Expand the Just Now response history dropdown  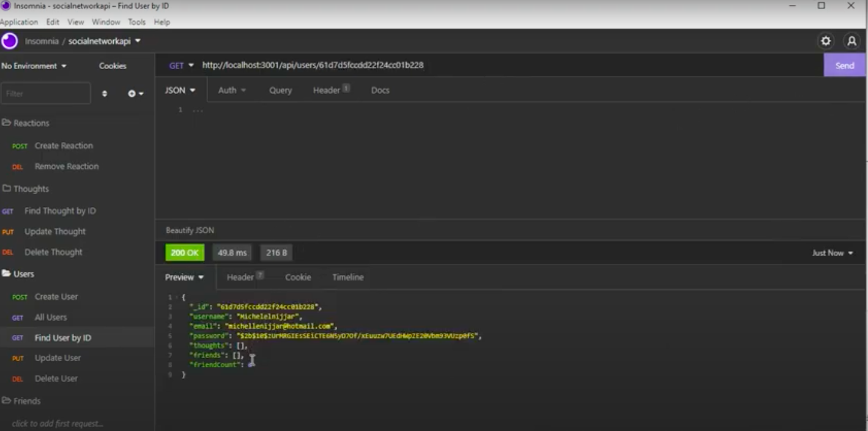(831, 252)
